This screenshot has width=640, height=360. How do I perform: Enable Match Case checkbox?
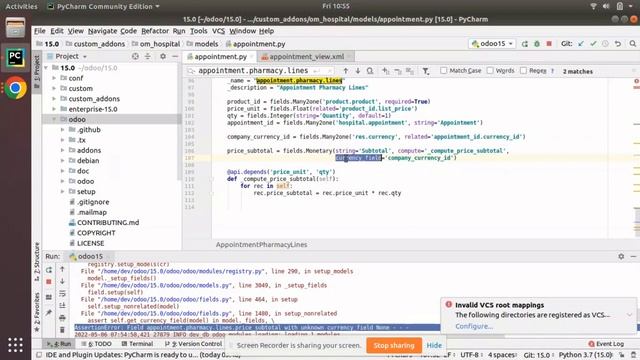pos(444,71)
